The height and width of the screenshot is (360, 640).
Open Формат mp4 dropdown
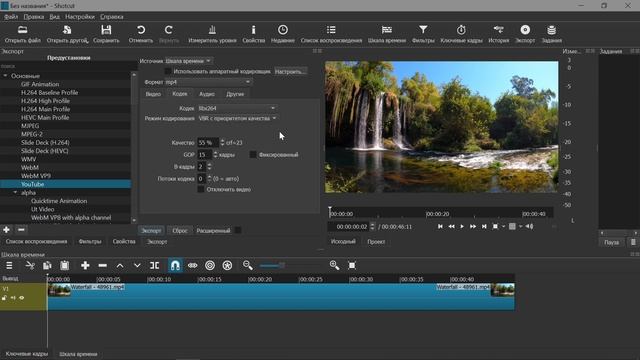point(208,82)
